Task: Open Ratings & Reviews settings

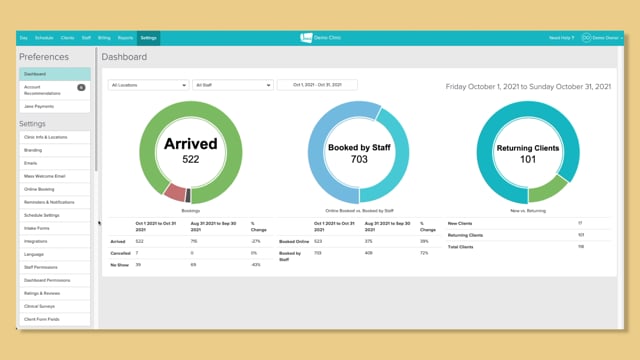Action: click(55, 293)
